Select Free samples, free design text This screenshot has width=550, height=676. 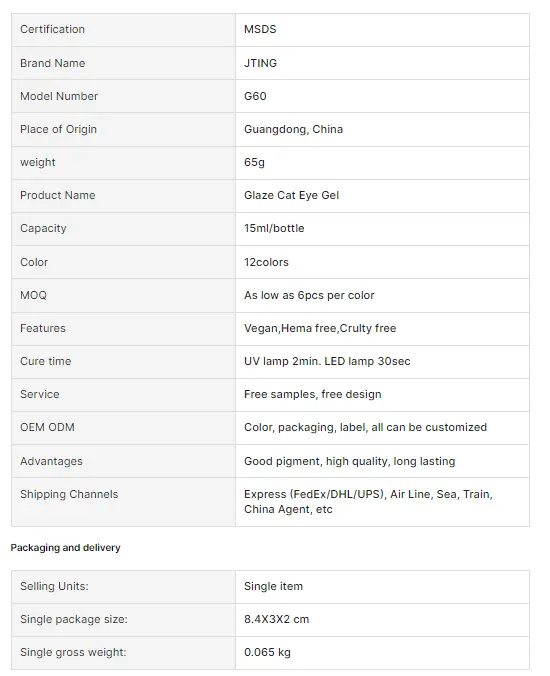pyautogui.click(x=312, y=394)
